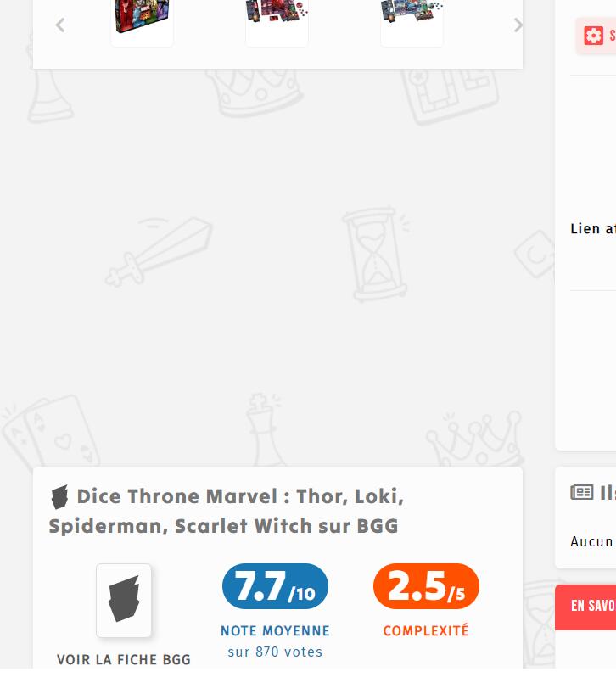Image resolution: width=616 pixels, height=694 pixels.
Task: Click the blue 7.7/10 rating badge
Action: (x=275, y=586)
